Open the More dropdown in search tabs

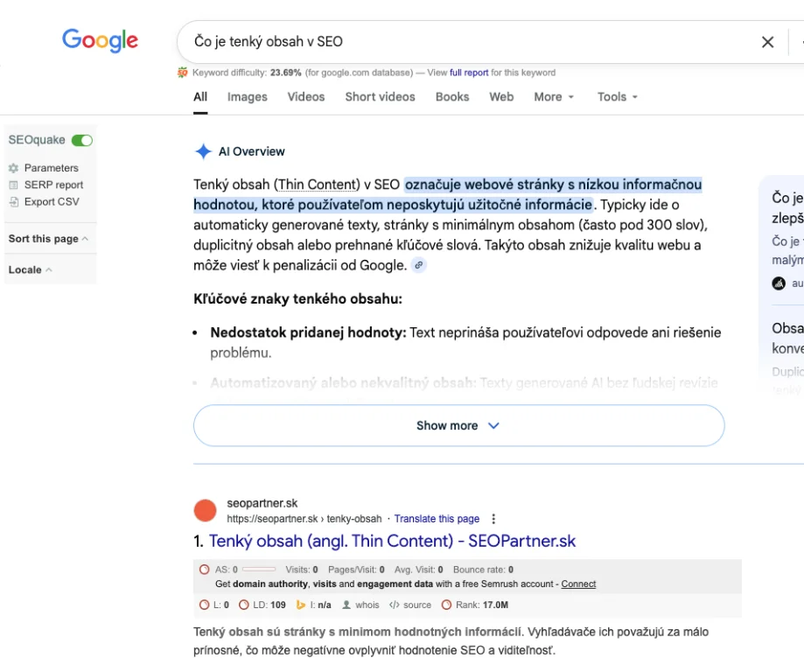[x=554, y=97]
